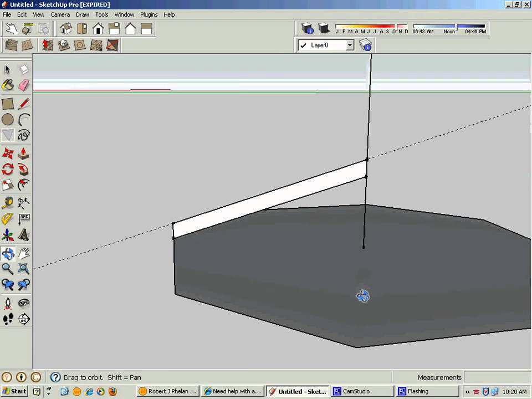Select the Paint Bucket tool
532x399 pixels.
pyautogui.click(x=8, y=85)
